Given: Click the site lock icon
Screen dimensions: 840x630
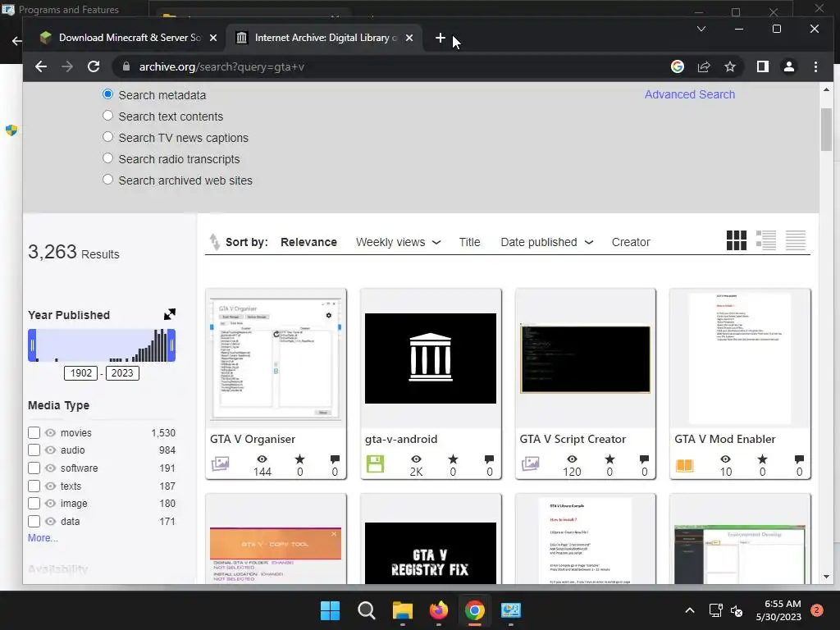Looking at the screenshot, I should [126, 66].
